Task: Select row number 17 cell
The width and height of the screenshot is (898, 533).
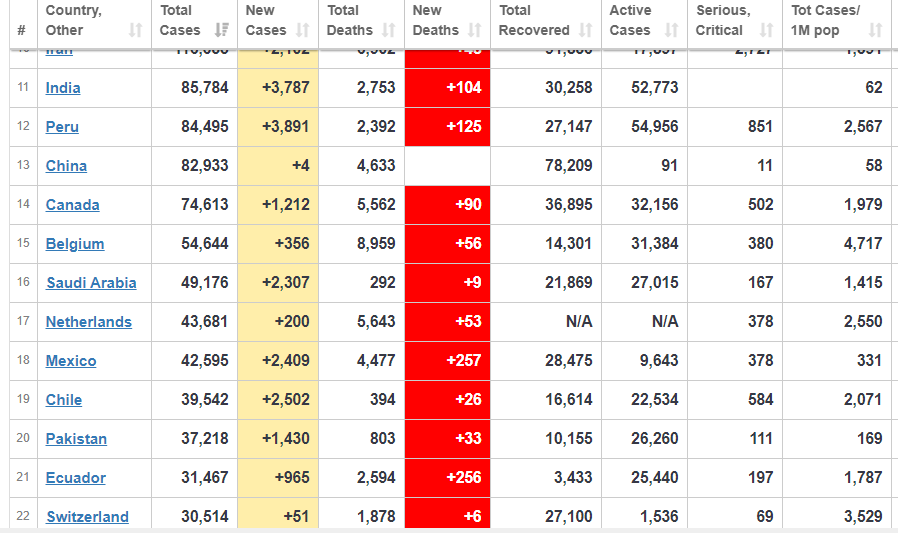Action: [23, 321]
